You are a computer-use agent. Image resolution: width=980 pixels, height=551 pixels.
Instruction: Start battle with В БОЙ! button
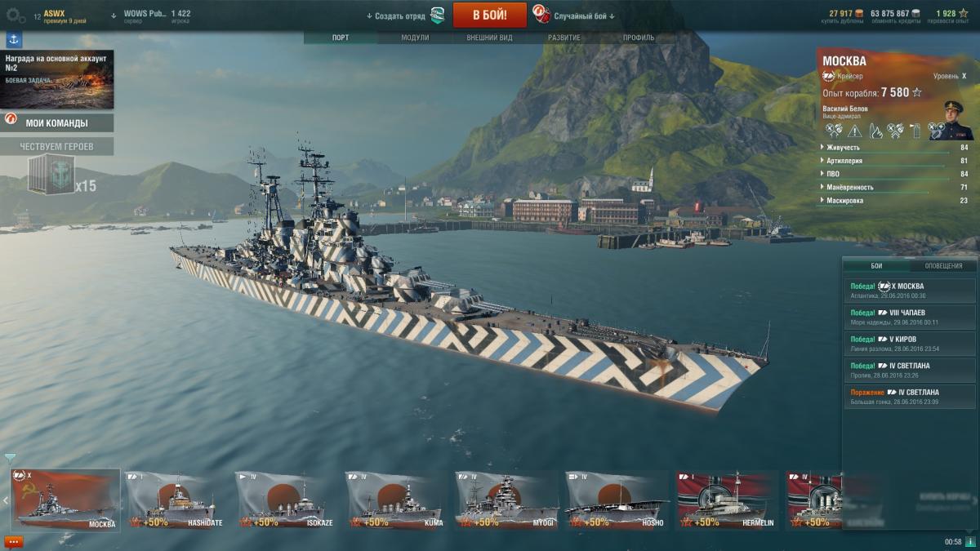[489, 15]
